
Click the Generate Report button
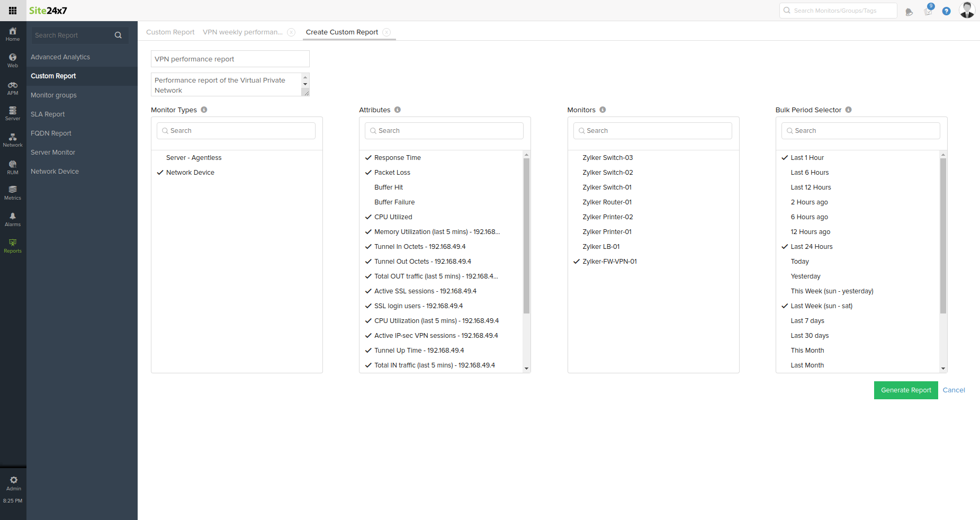[x=905, y=390]
